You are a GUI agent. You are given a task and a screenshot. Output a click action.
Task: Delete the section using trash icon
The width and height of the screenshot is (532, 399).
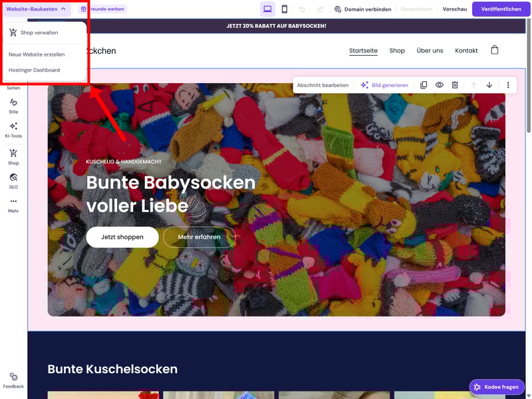click(455, 85)
